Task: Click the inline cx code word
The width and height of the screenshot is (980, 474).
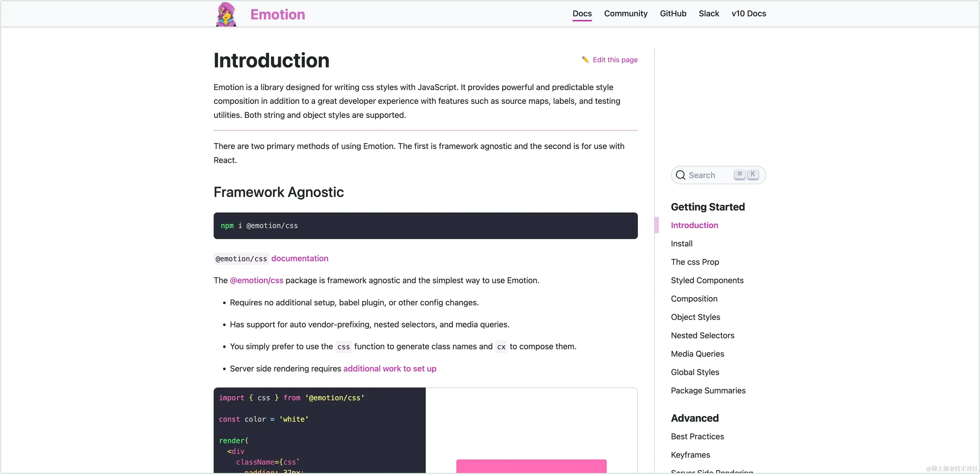Action: 501,347
